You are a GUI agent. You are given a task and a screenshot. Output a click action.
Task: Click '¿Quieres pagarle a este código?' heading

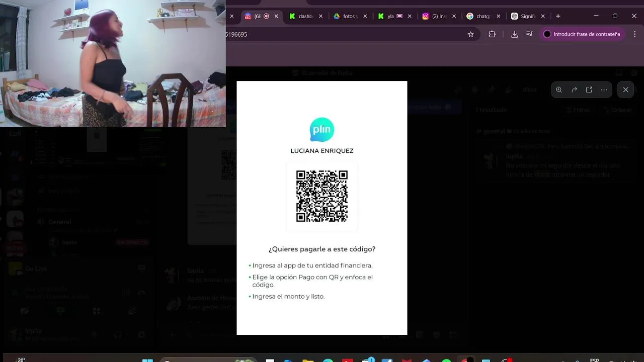pos(322,249)
